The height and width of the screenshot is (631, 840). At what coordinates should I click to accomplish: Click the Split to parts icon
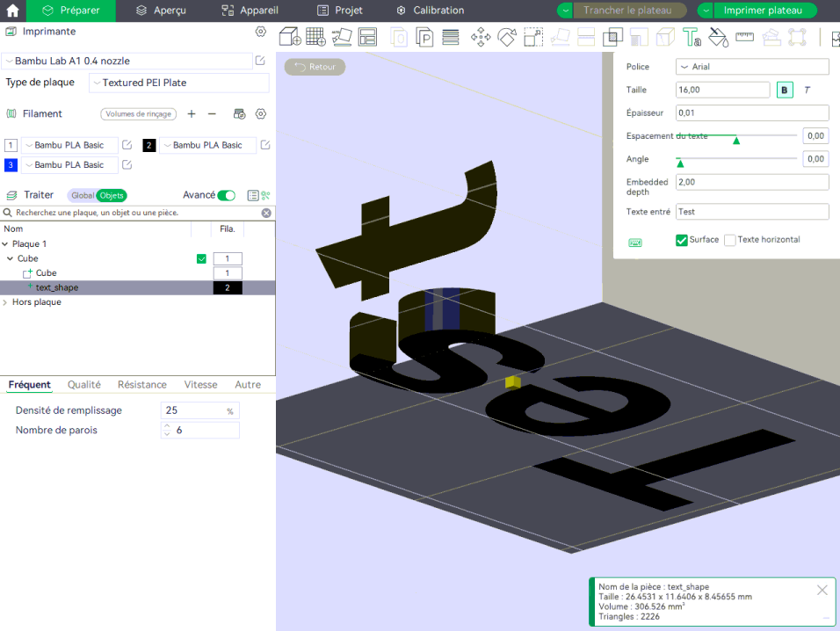424,38
